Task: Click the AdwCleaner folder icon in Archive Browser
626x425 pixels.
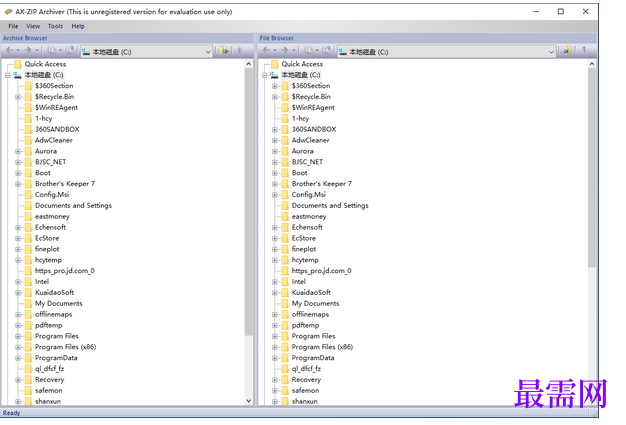Action: tap(28, 140)
